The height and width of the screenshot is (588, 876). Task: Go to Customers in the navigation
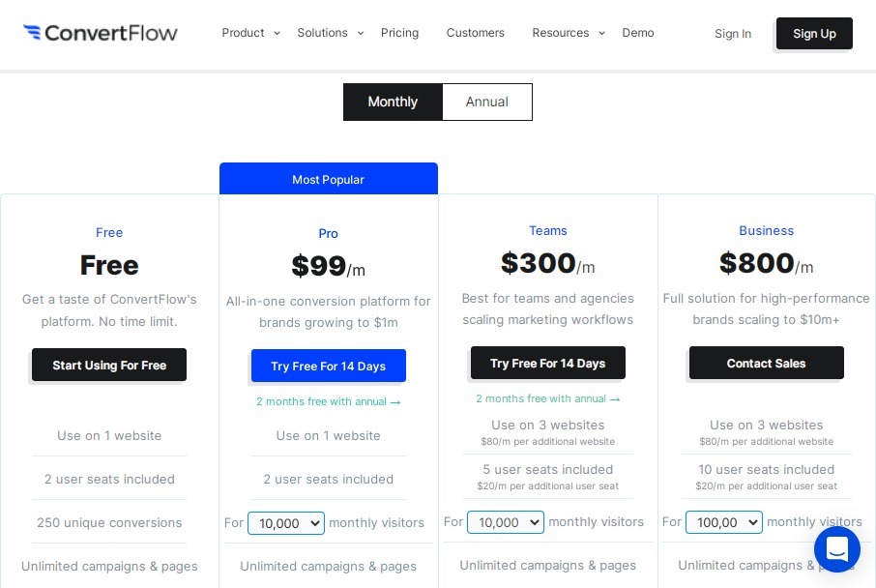pos(476,33)
